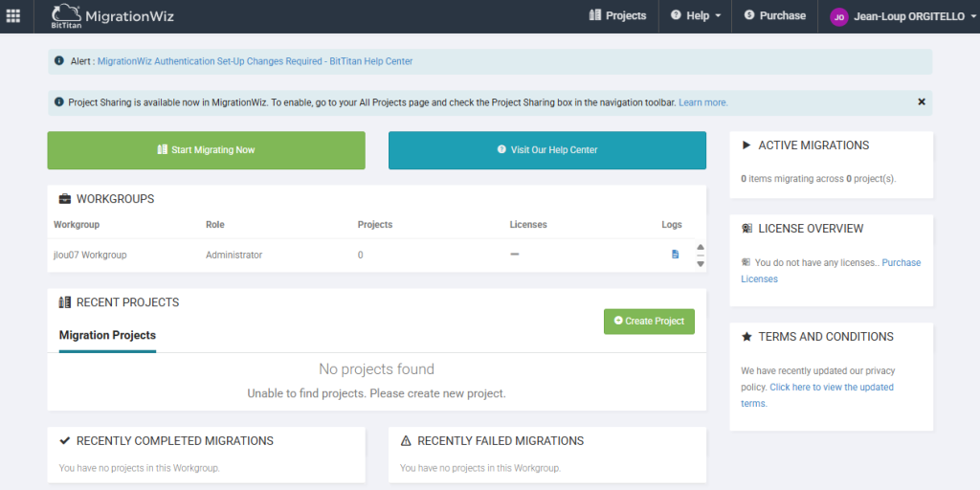Image resolution: width=980 pixels, height=490 pixels.
Task: Click the Logs column header
Action: (x=672, y=224)
